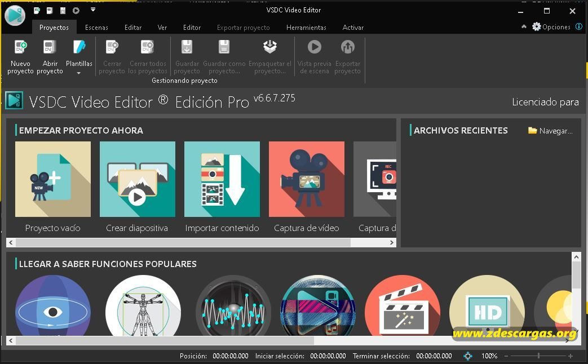588x364 pixels.
Task: Select the Crear diapositiva thumbnail
Action: tap(137, 179)
